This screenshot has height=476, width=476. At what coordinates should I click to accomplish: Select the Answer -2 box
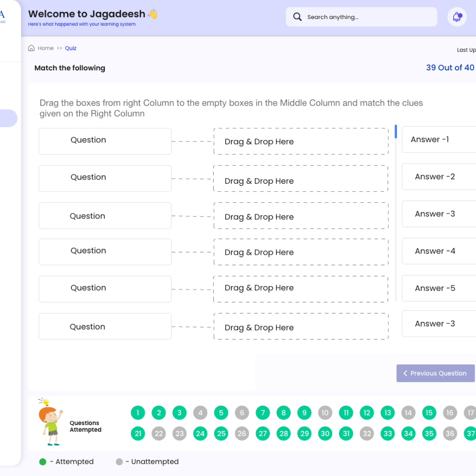439,177
